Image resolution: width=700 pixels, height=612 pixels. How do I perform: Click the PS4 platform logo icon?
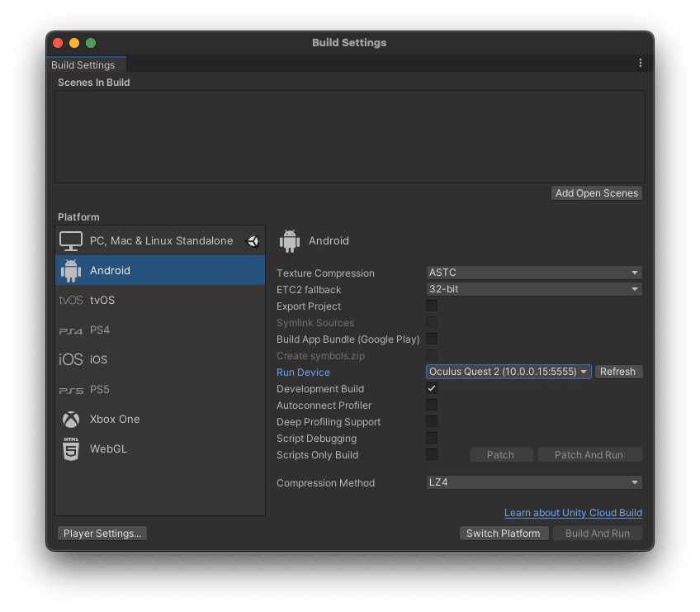(71, 330)
